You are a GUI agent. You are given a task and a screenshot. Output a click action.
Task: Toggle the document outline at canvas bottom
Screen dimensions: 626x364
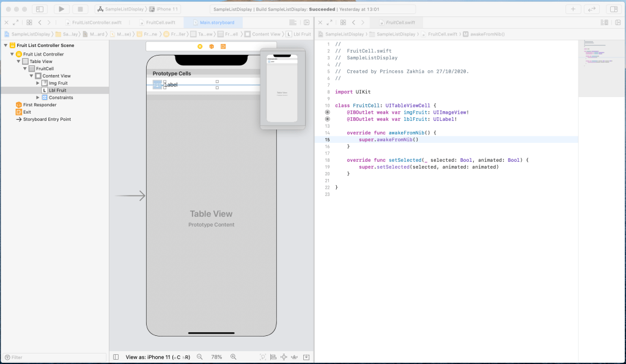[116, 357]
